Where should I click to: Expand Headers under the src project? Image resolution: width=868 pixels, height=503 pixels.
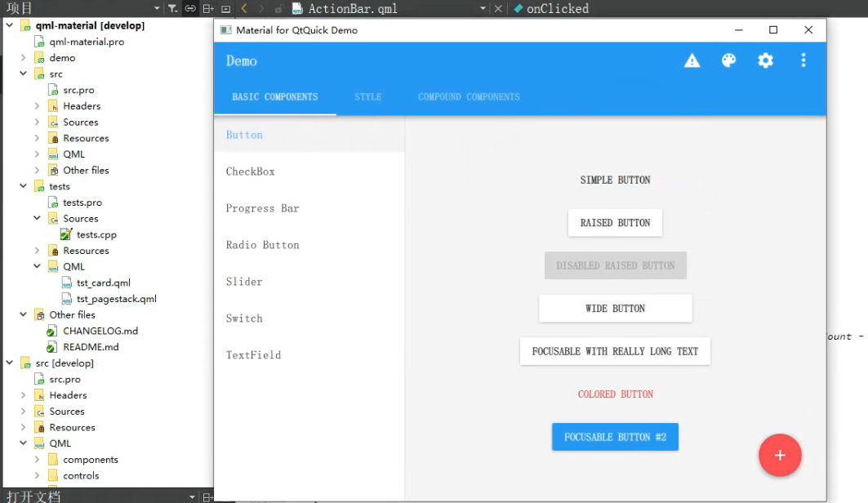tap(36, 105)
